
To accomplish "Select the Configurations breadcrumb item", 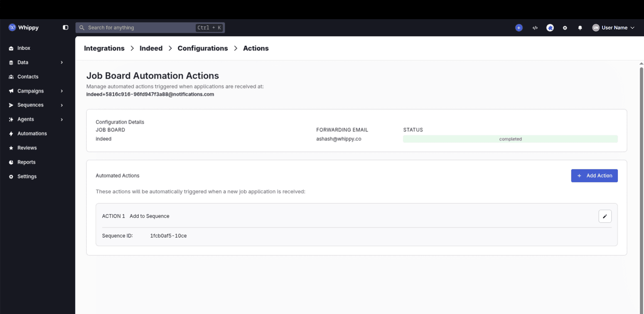I will tap(202, 48).
